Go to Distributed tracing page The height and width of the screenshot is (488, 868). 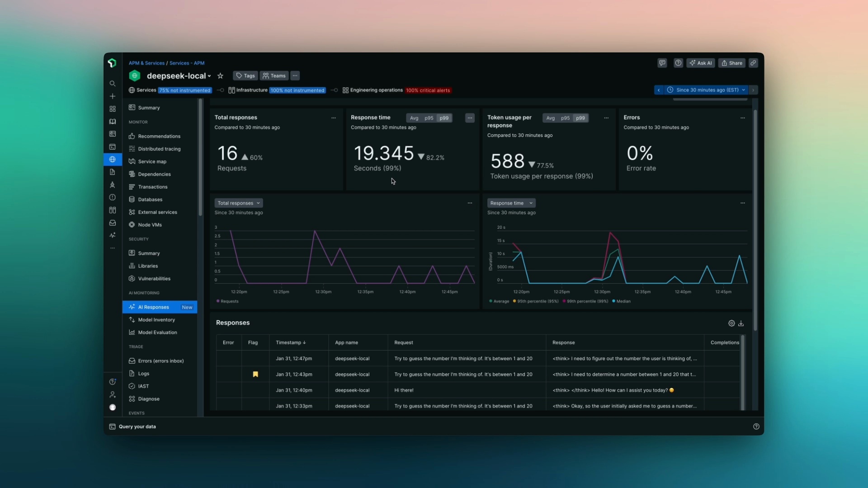[x=159, y=149]
